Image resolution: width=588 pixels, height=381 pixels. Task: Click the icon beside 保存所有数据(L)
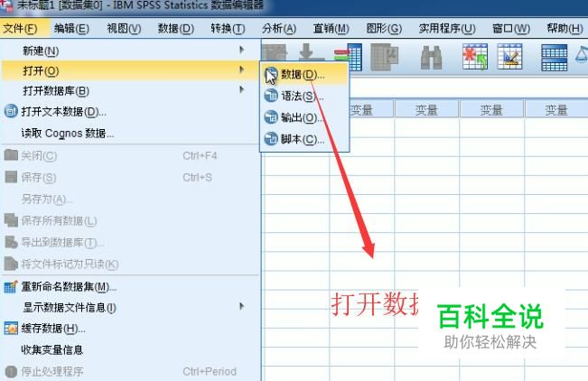coord(11,220)
